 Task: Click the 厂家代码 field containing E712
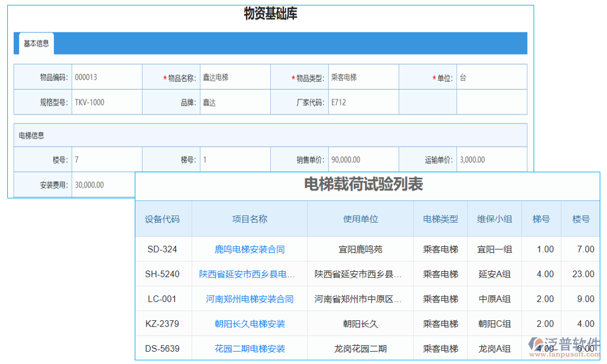[x=361, y=102]
